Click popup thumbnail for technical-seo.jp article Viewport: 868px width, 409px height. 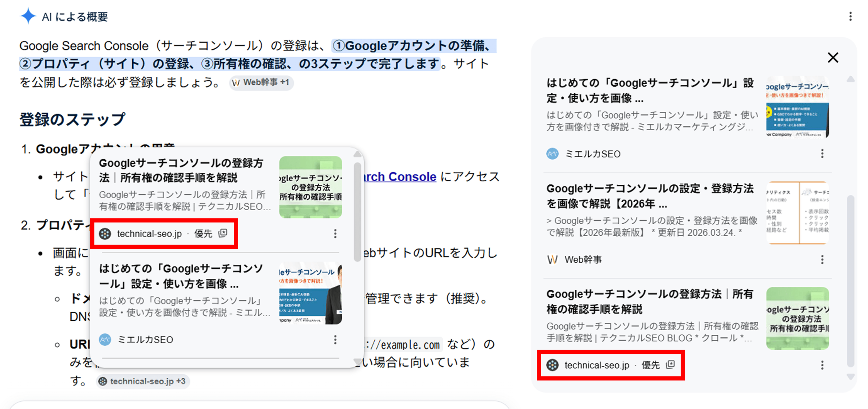click(311, 187)
